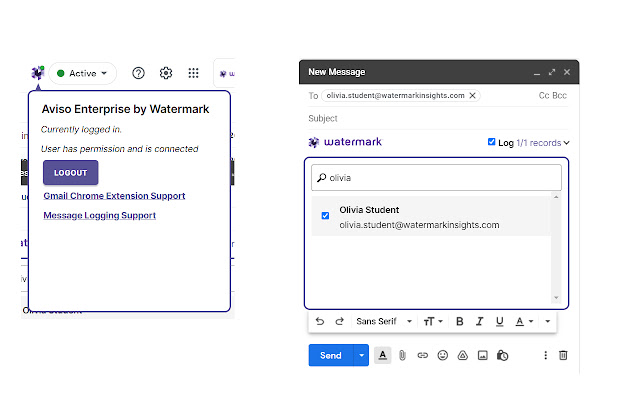Open the text size dropdown
This screenshot has height=400, width=640.
[x=433, y=322]
